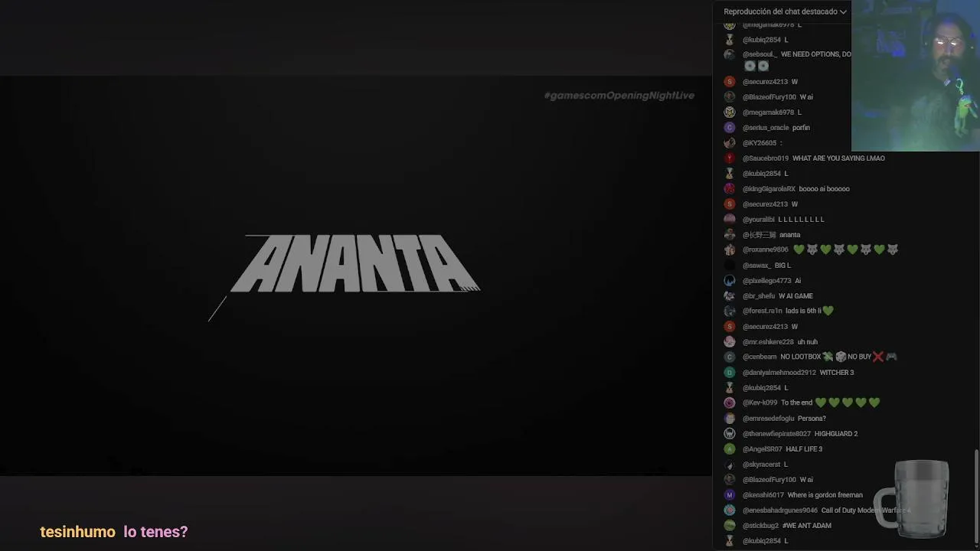The height and width of the screenshot is (551, 980).
Task: Click the 'BIG L' chat message
Action: (782, 266)
